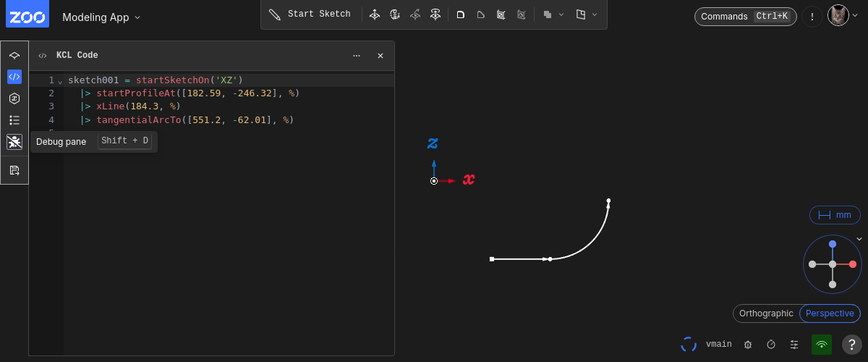Expand the boolean operations dropdown arrow

561,14
